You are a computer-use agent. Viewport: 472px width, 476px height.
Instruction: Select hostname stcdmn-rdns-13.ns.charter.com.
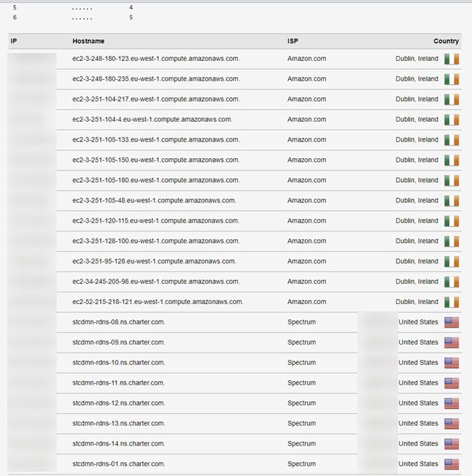coord(119,424)
